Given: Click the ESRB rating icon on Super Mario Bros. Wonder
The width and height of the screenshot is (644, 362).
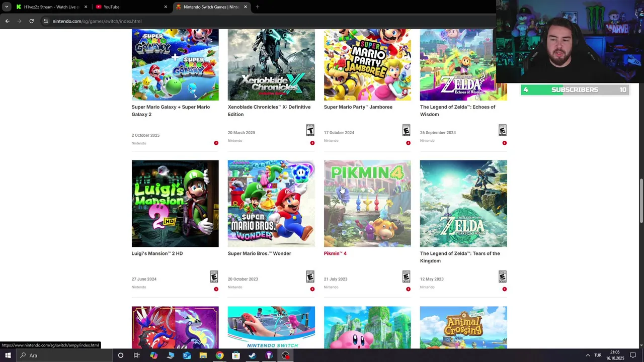Looking at the screenshot, I should pos(310,277).
